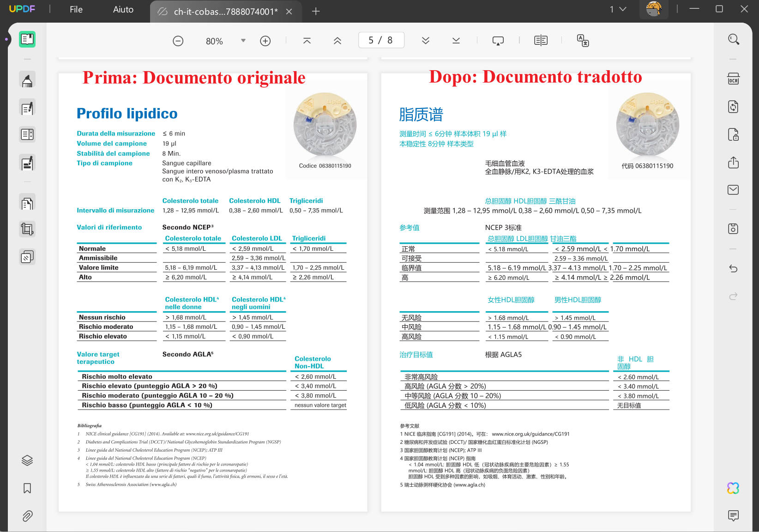Click 'Prima: Documento originale' title
The width and height of the screenshot is (759, 532).
click(194, 78)
